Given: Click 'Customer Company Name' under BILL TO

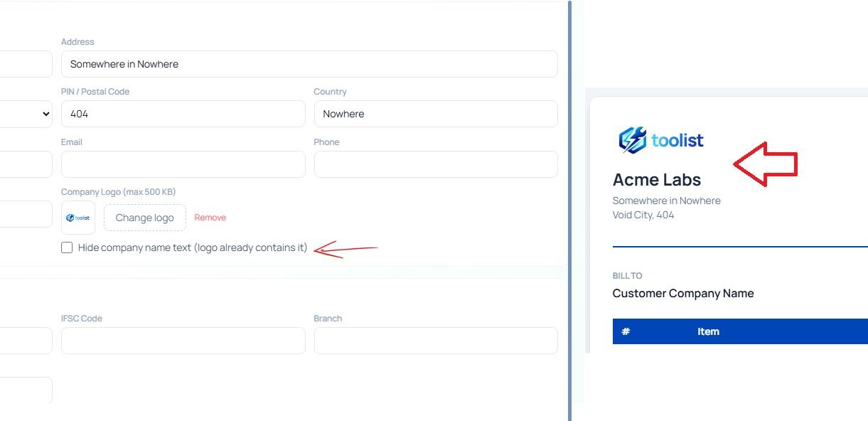Looking at the screenshot, I should pos(682,293).
